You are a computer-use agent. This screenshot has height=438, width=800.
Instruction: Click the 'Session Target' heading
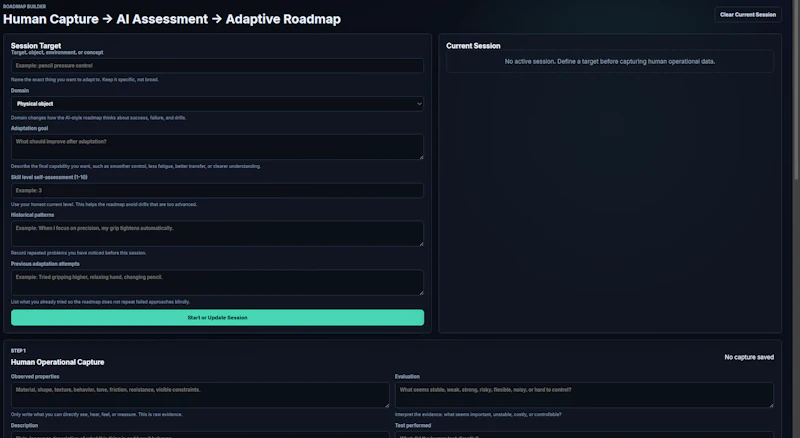(x=36, y=45)
